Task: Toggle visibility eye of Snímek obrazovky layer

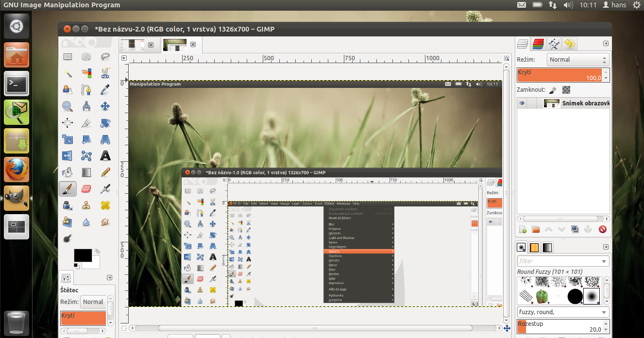Action: [x=522, y=103]
